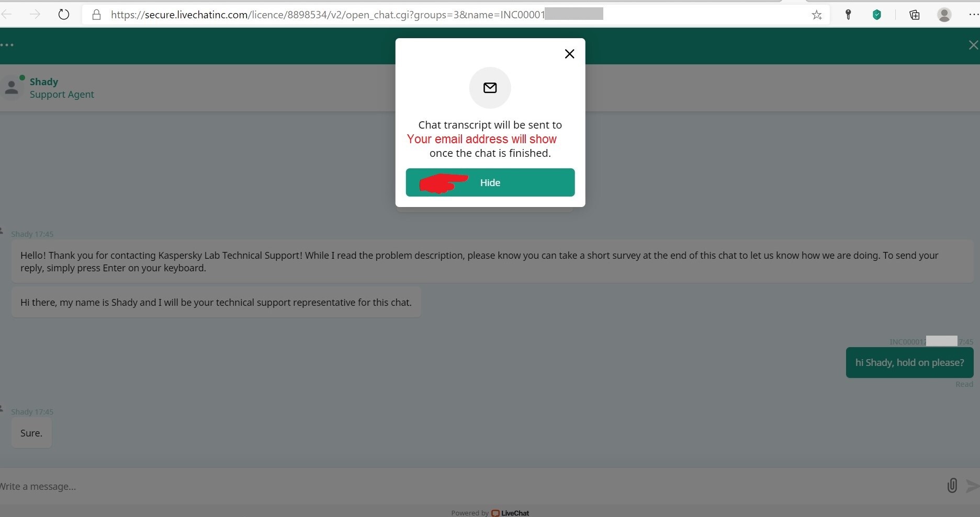Open the Powered by LiveChat link
The image size is (980, 517).
pyautogui.click(x=490, y=513)
